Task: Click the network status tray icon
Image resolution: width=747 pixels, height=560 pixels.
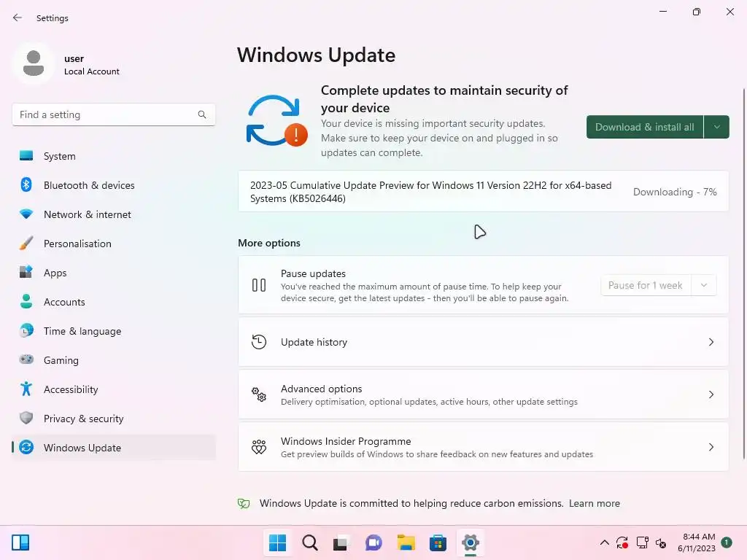Action: coord(642,542)
